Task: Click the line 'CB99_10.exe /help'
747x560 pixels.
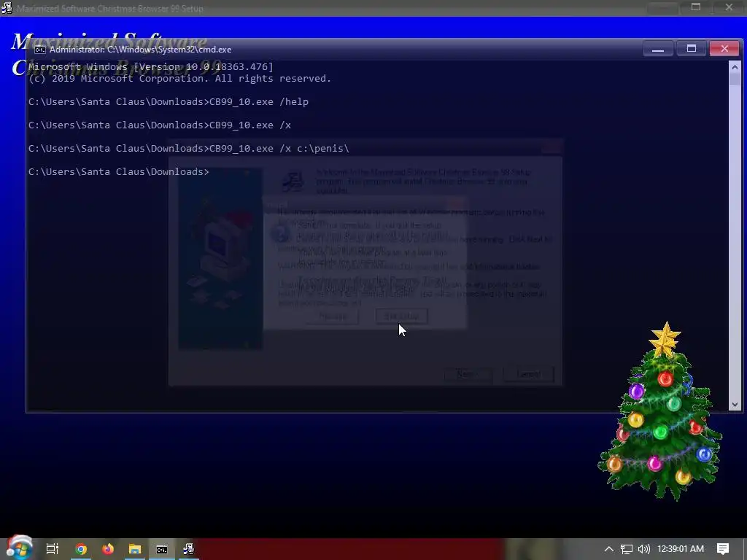Action: click(169, 102)
